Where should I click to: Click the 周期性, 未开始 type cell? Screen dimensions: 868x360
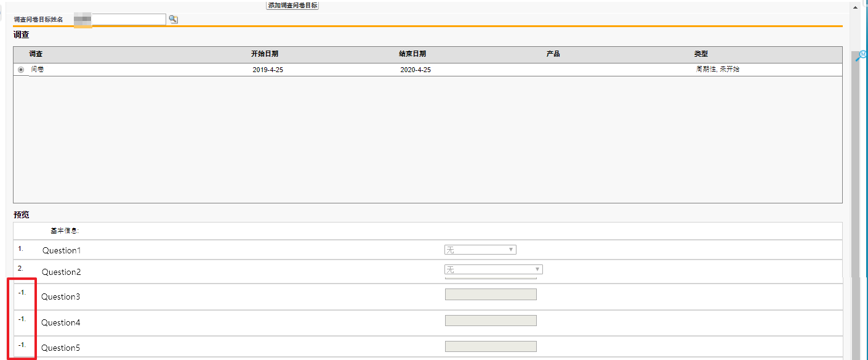tap(717, 70)
